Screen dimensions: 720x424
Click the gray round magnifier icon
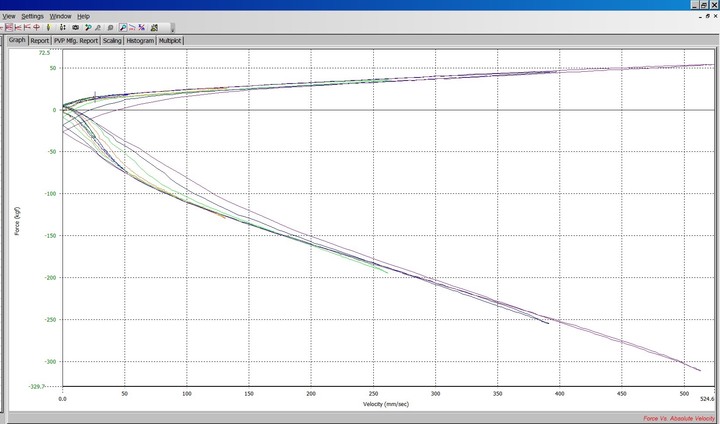click(x=110, y=28)
